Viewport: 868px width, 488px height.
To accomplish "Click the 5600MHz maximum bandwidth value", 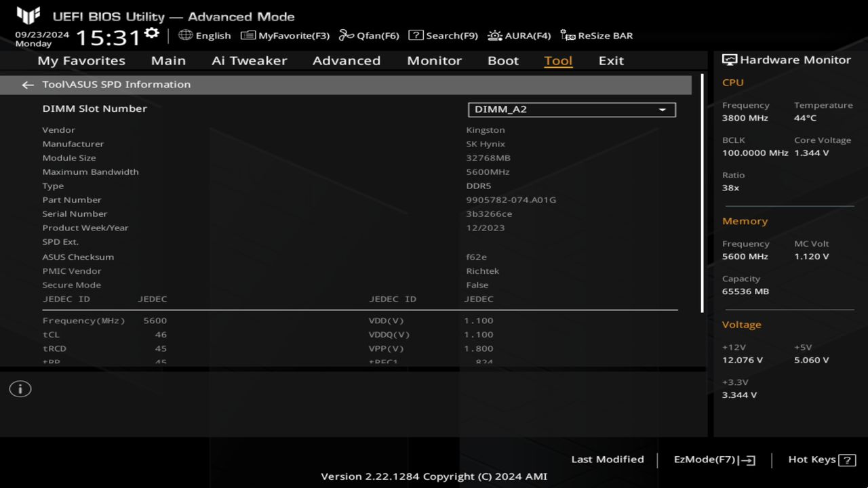I will click(x=488, y=172).
